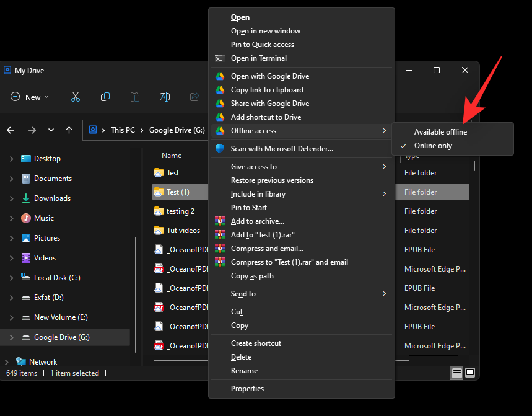Go forward with the right arrow
The height and width of the screenshot is (416, 532).
tap(32, 130)
